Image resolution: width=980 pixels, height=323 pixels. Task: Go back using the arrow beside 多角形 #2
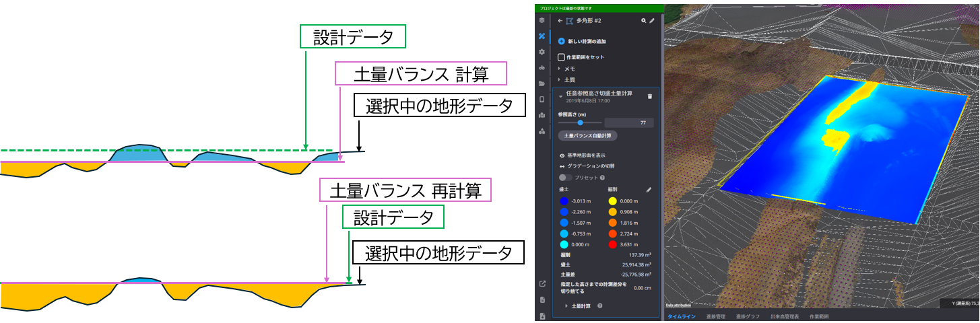(x=560, y=21)
